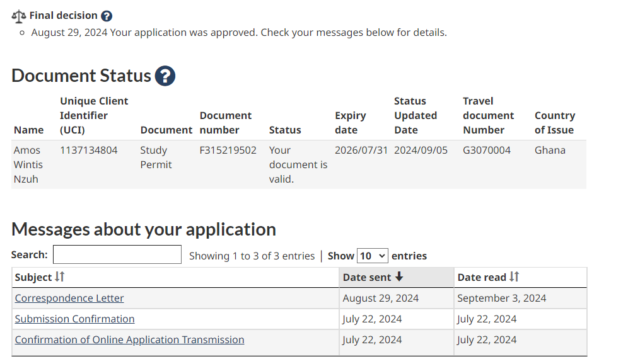Open the Show entries dropdown
This screenshot has height=364, width=628.
pos(372,256)
